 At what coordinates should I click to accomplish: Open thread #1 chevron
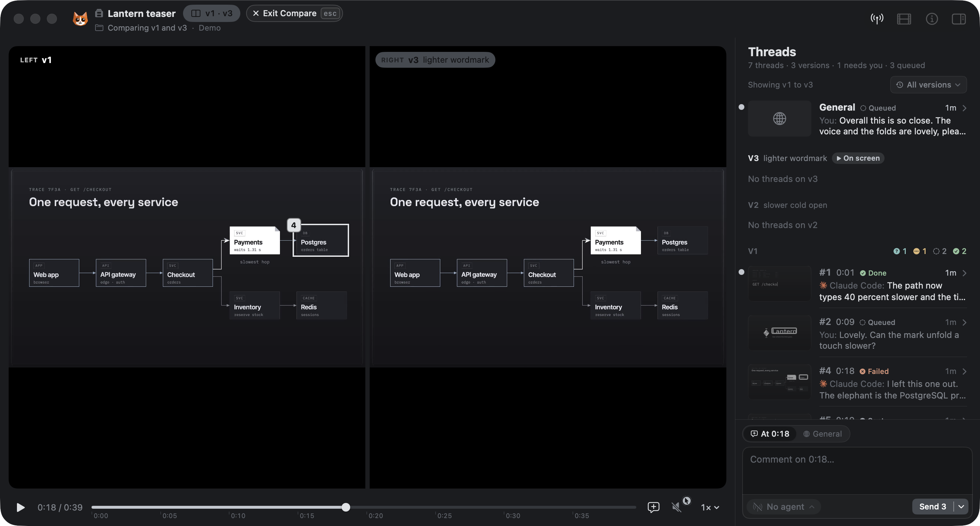[965, 273]
